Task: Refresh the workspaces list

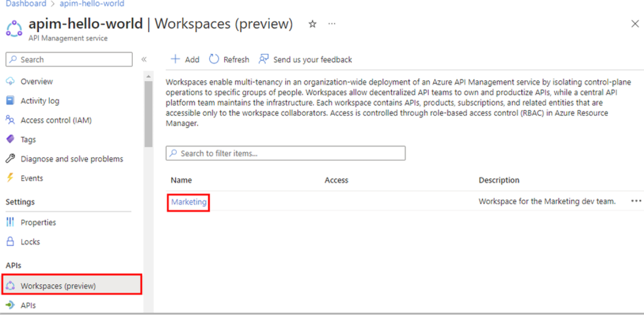Action: pyautogui.click(x=229, y=59)
